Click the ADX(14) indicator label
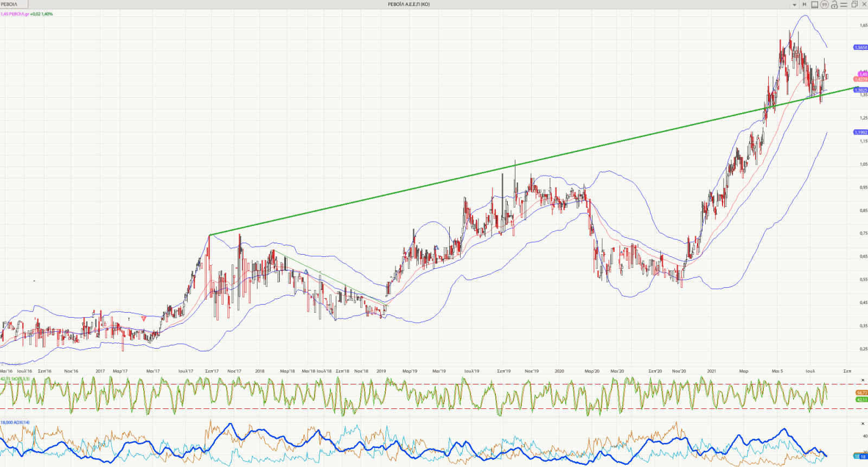Image resolution: width=868 pixels, height=467 pixels. click(x=15, y=422)
